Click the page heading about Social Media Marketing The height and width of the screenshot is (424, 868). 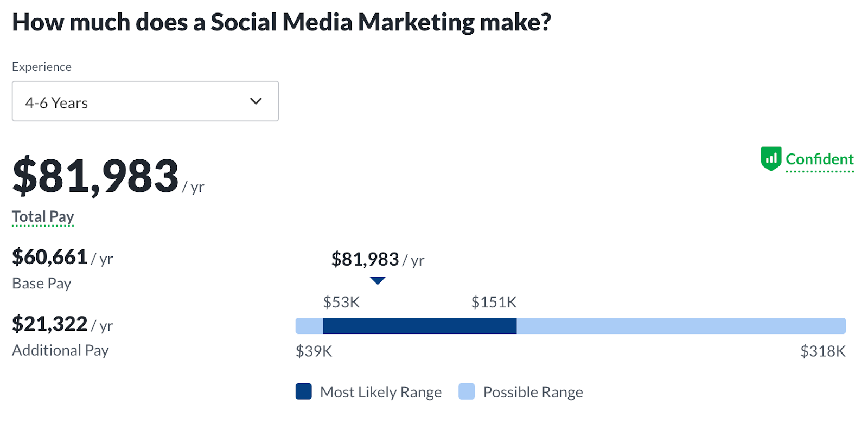pos(282,22)
